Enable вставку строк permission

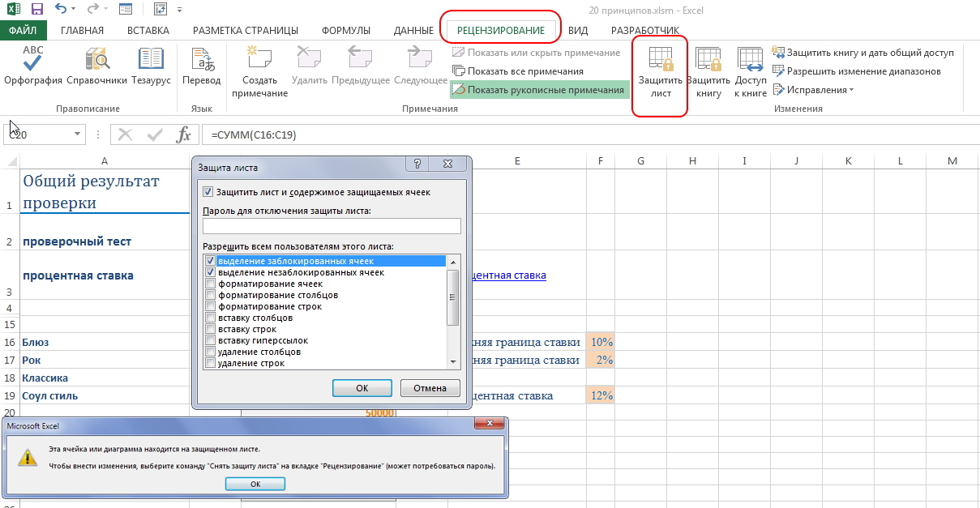211,329
